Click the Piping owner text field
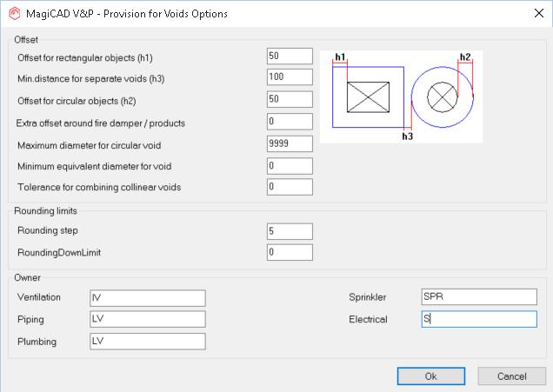This screenshot has height=392, width=553. [147, 319]
